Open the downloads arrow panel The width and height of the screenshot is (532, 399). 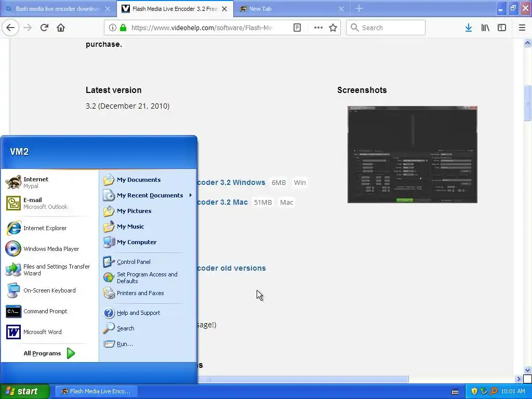469,28
